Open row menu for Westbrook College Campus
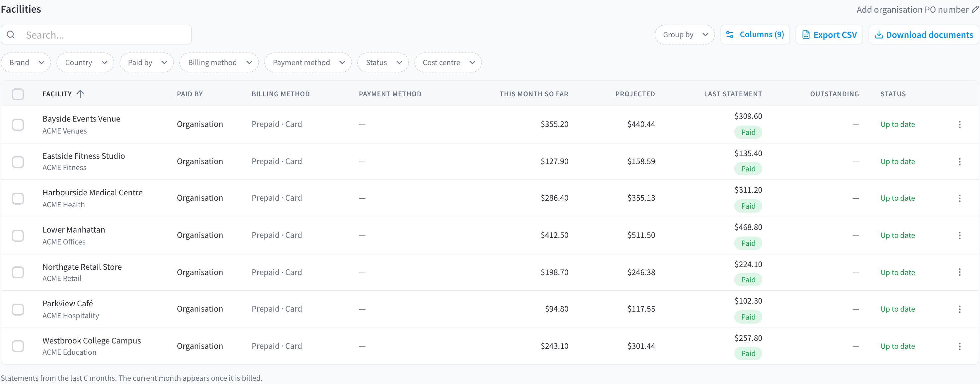This screenshot has width=980, height=384. coord(959,346)
